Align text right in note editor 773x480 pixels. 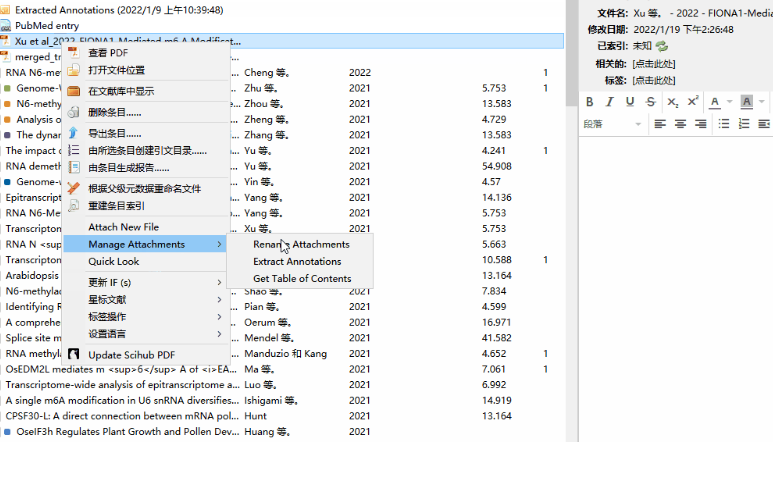pos(701,124)
